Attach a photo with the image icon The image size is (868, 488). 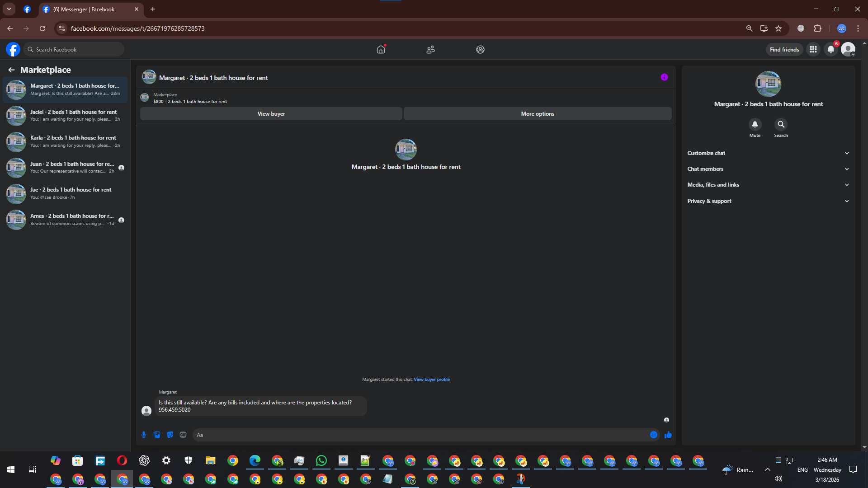click(x=157, y=435)
